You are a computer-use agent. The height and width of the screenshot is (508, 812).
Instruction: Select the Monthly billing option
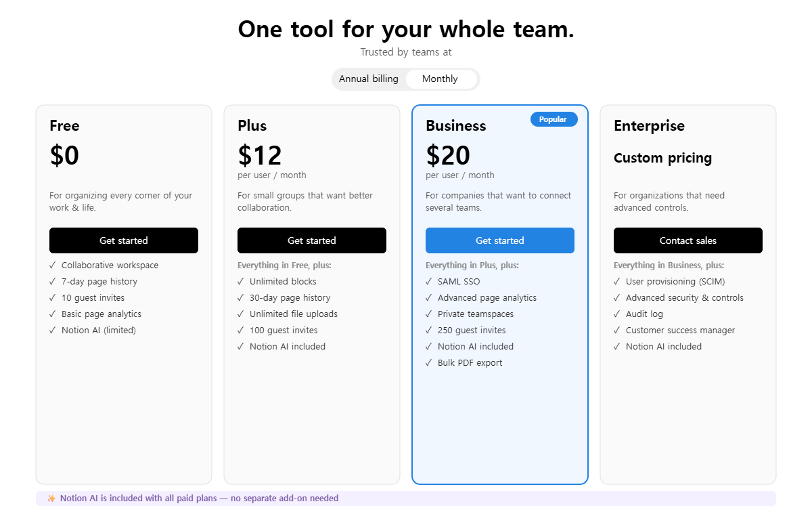(439, 79)
